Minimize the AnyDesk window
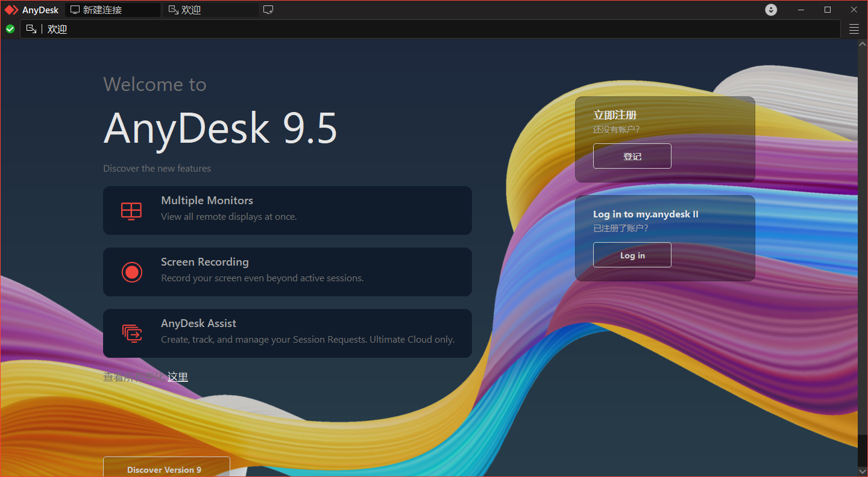This screenshot has width=868, height=477. 801,10
